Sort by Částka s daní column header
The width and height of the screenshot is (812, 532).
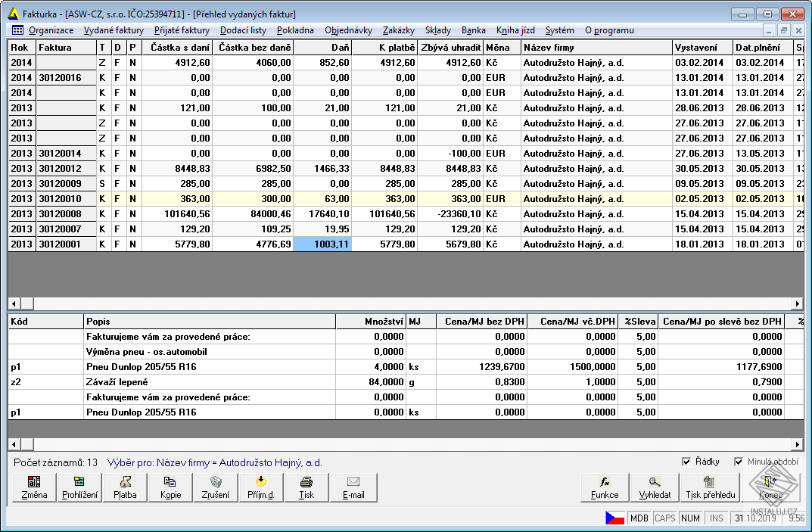click(x=177, y=47)
